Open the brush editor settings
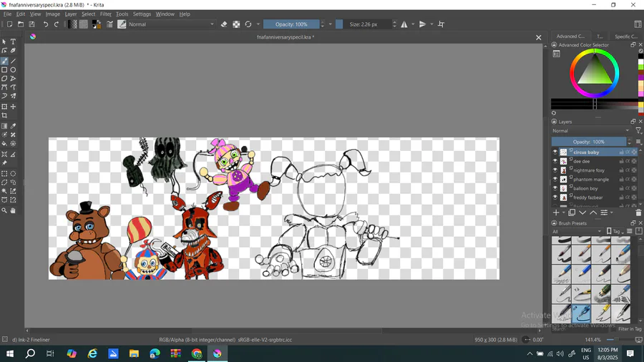Screen dimensions: 644x362 point(109,24)
